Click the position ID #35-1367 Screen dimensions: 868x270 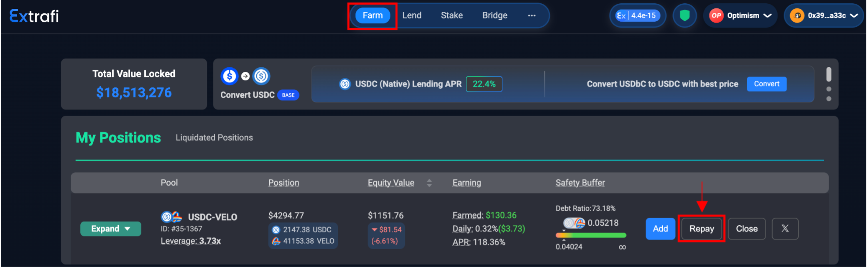181,229
